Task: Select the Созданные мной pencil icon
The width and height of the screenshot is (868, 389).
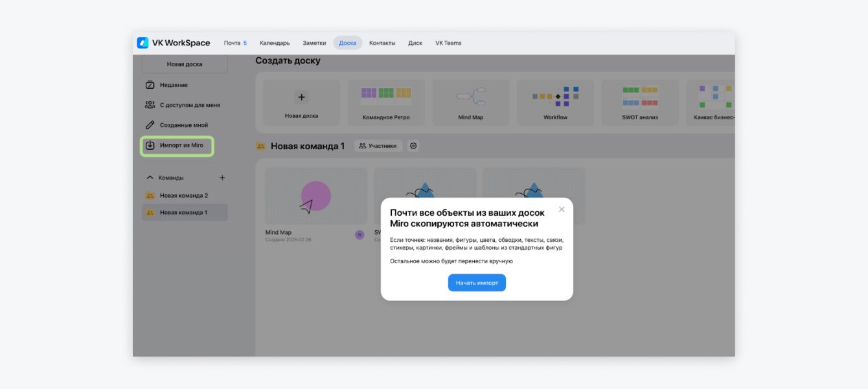Action: point(150,125)
